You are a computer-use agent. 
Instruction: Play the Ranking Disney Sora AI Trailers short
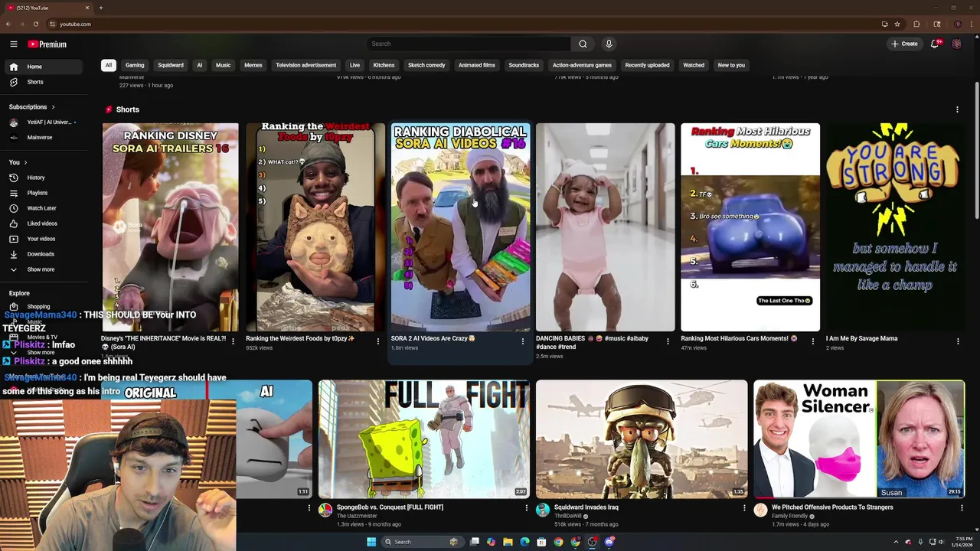(x=170, y=227)
